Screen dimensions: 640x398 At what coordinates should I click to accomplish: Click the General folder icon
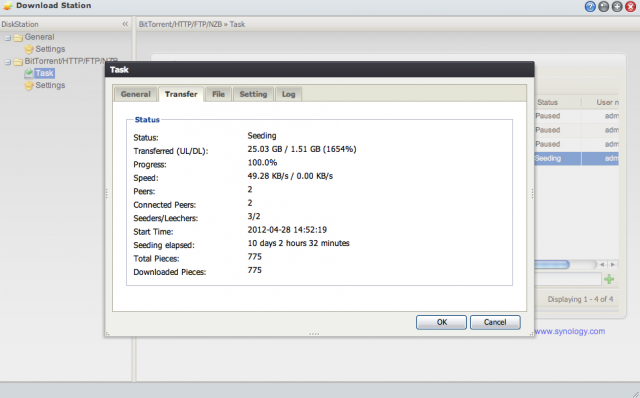pyautogui.click(x=18, y=38)
